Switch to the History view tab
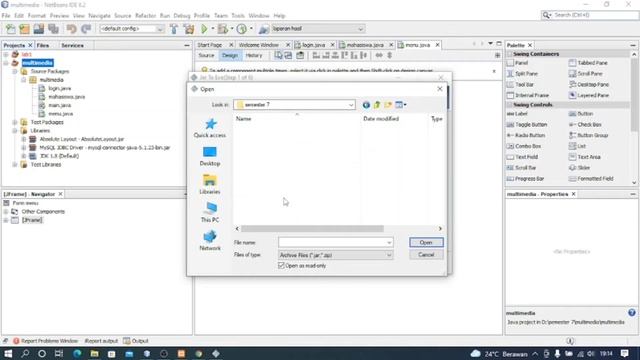Viewport: 640px width, 360px height. (x=254, y=56)
